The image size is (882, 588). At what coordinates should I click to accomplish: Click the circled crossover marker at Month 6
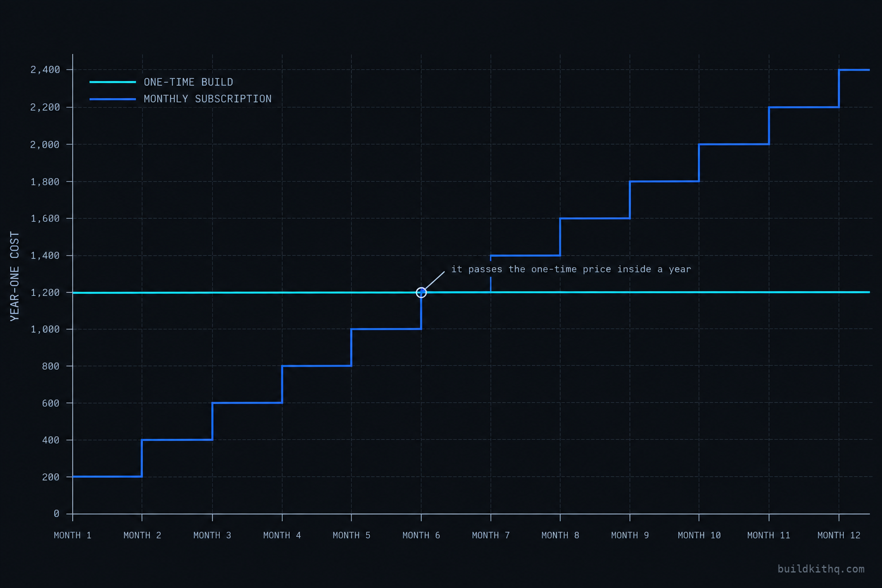421,293
